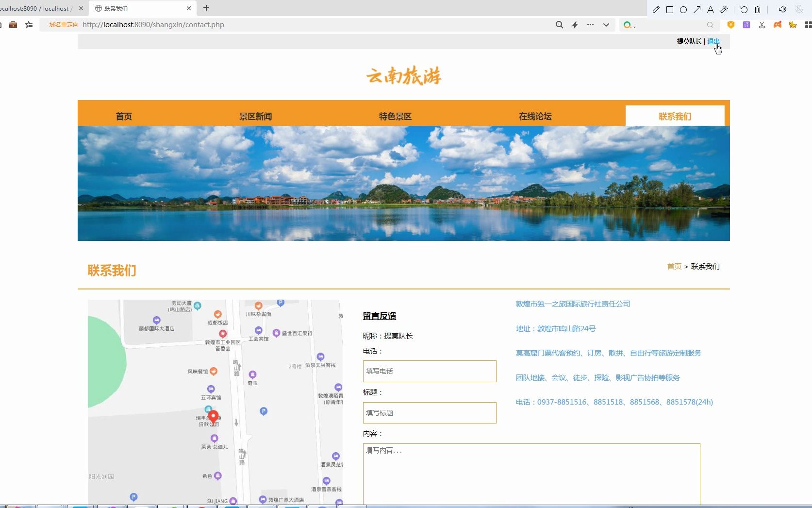Screen dimensions: 812x508
Task: Click 丽都国际大酒店 marker on map
Action: tap(156, 320)
